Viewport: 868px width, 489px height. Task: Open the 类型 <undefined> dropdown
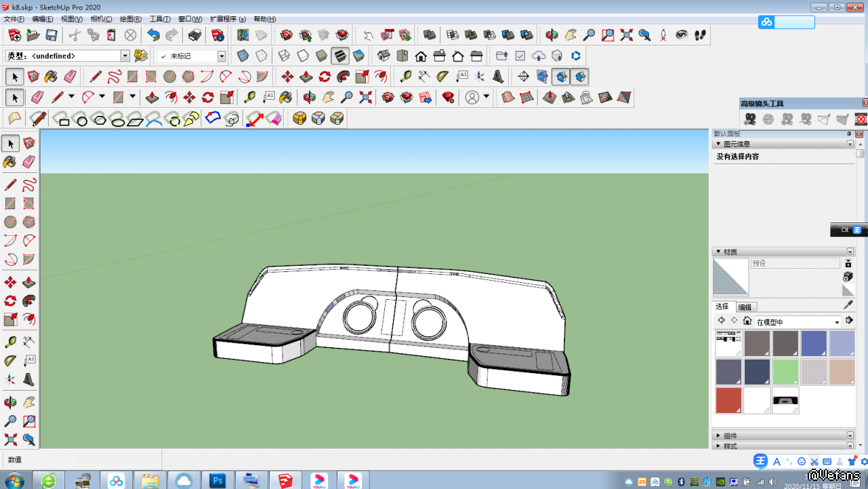125,56
